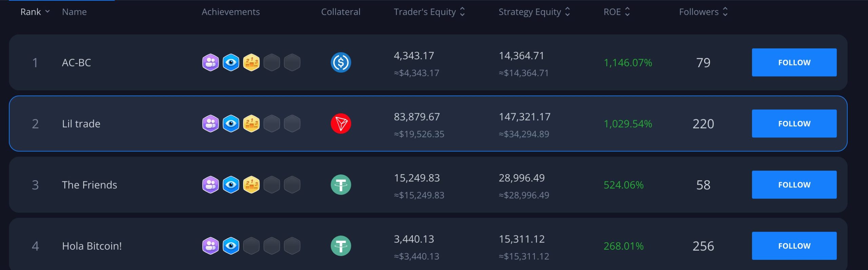
Task: Open the Rank sort dropdown
Action: tap(35, 12)
